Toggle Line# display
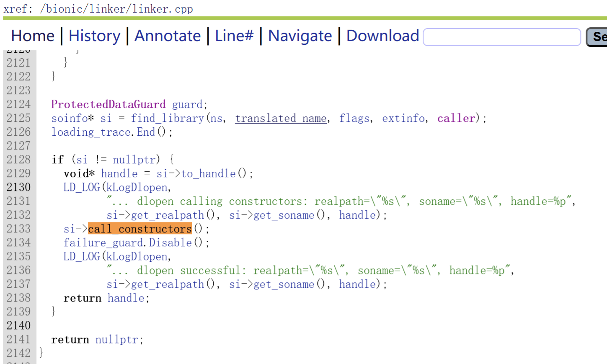 click(234, 36)
